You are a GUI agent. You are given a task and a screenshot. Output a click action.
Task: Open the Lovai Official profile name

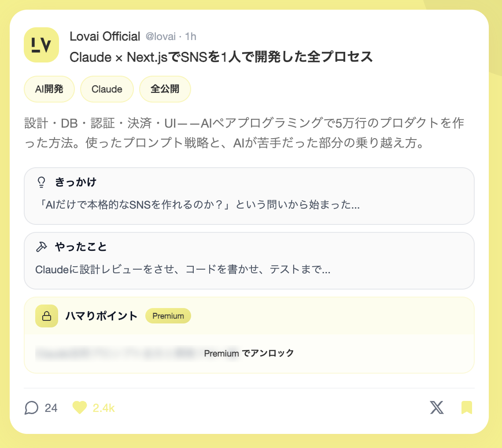tap(105, 36)
